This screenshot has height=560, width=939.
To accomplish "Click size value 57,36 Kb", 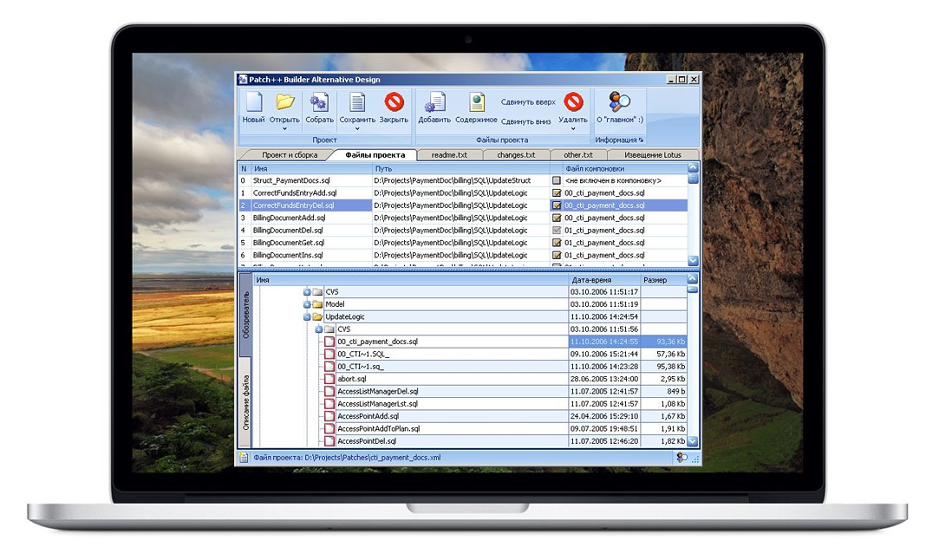I will tap(671, 354).
